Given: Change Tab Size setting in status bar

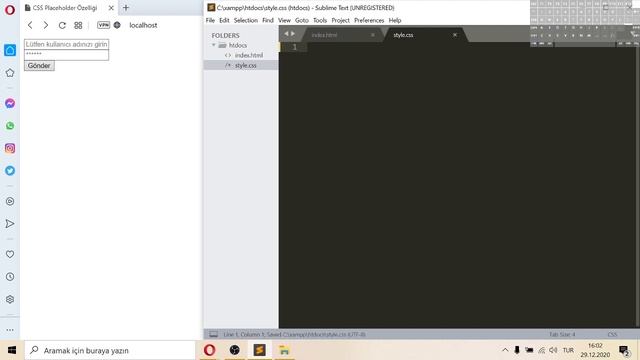Looking at the screenshot, I should pyautogui.click(x=562, y=334).
